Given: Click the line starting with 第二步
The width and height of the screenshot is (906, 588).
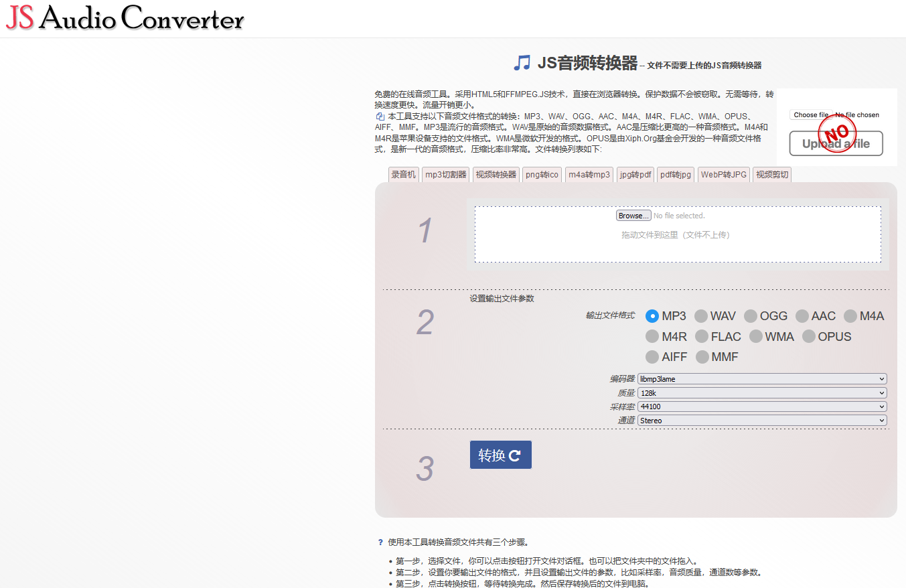Looking at the screenshot, I should pyautogui.click(x=579, y=573).
